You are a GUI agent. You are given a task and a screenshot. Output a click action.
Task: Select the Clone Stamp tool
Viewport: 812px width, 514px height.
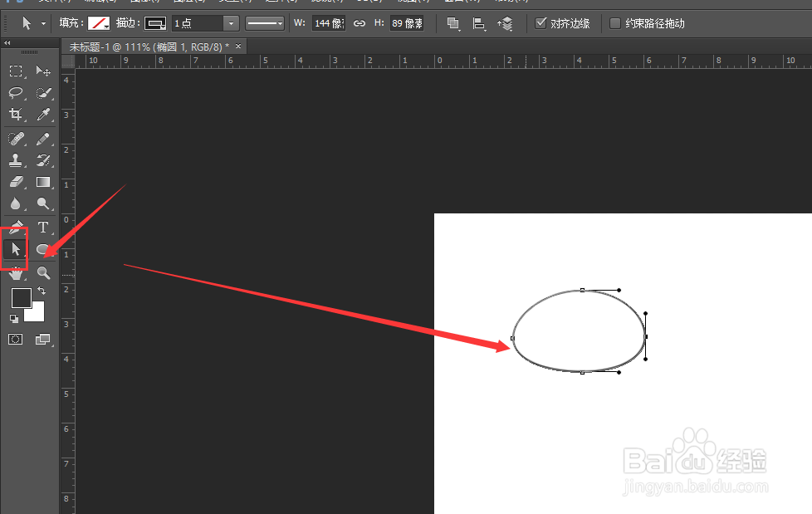[16, 160]
